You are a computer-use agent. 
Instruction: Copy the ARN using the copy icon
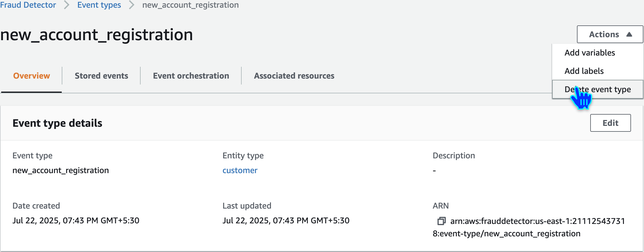(441, 221)
